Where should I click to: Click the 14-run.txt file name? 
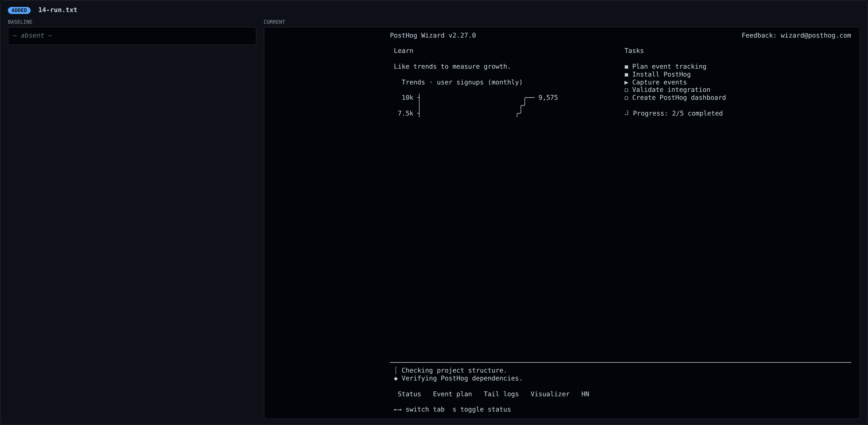[x=58, y=10]
